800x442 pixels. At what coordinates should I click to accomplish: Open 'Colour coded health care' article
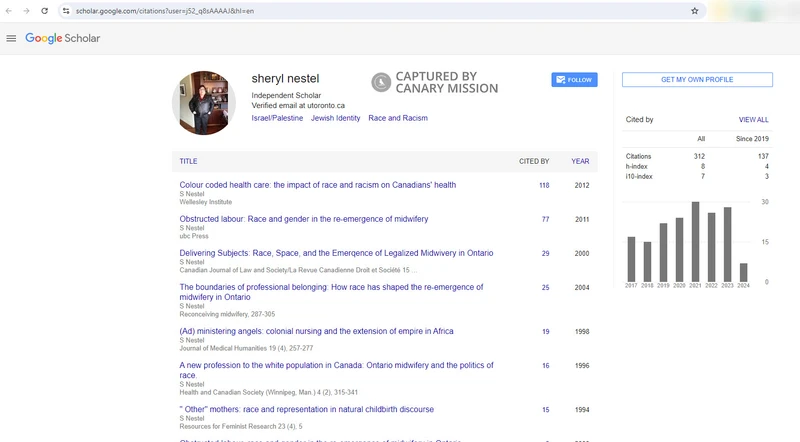pos(318,185)
